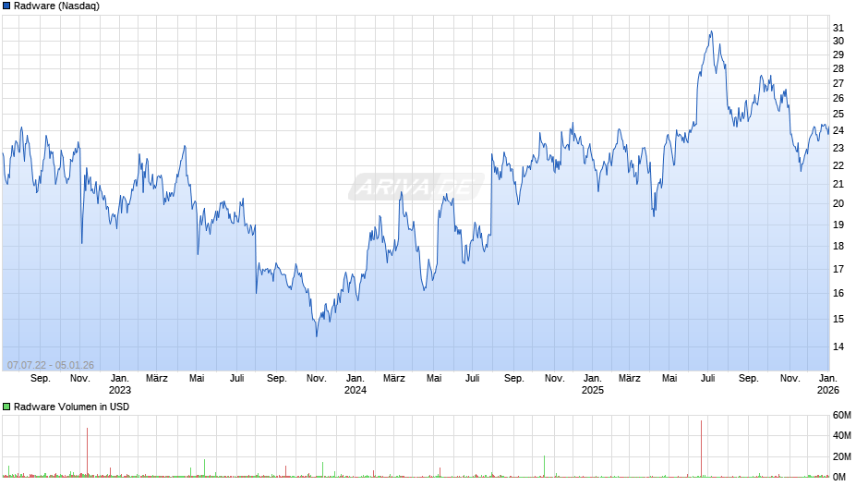868x486 pixels.
Task: Click the 'Mai' label in 2024
Action: [434, 379]
